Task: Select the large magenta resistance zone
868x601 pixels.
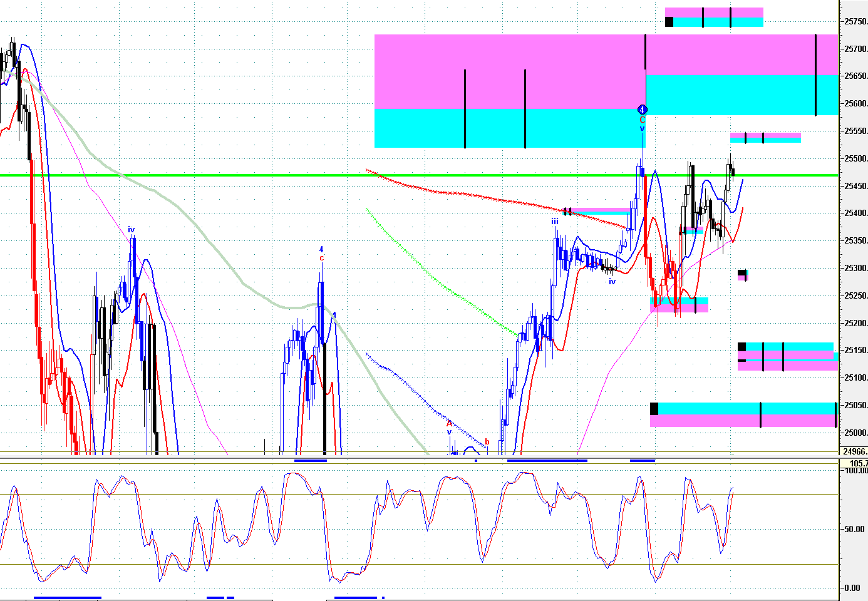Action: click(510, 71)
